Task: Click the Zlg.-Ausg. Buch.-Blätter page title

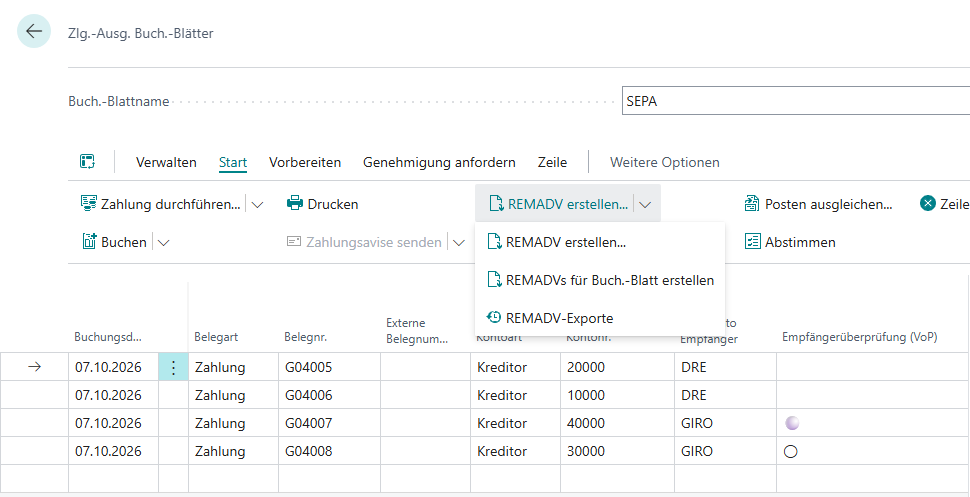Action: [140, 33]
